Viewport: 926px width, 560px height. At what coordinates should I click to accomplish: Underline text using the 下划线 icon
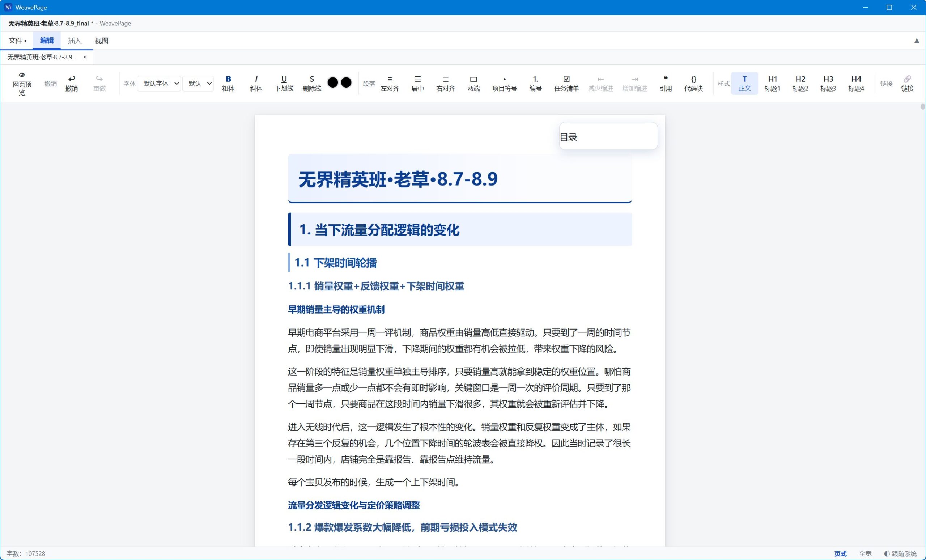tap(284, 84)
